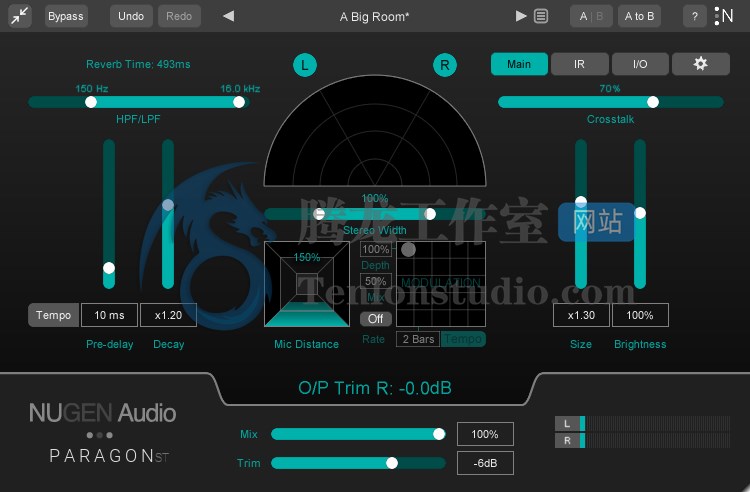750x492 pixels.
Task: Copy settings with A to B
Action: pos(640,16)
